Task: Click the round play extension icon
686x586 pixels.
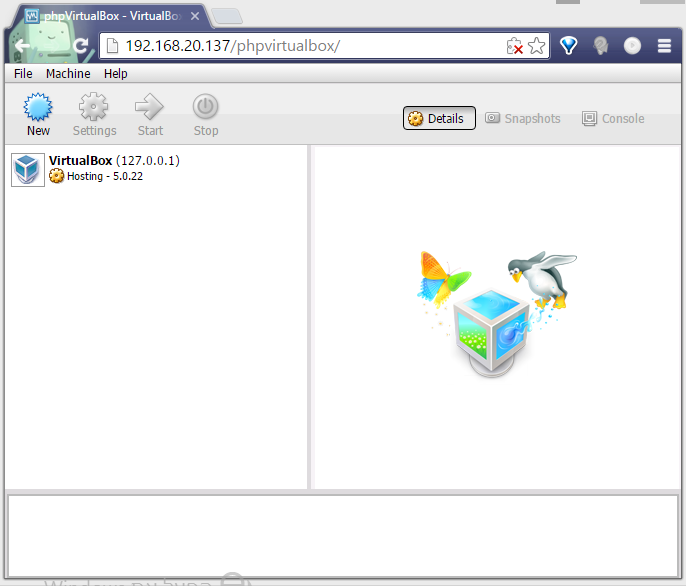Action: (632, 46)
